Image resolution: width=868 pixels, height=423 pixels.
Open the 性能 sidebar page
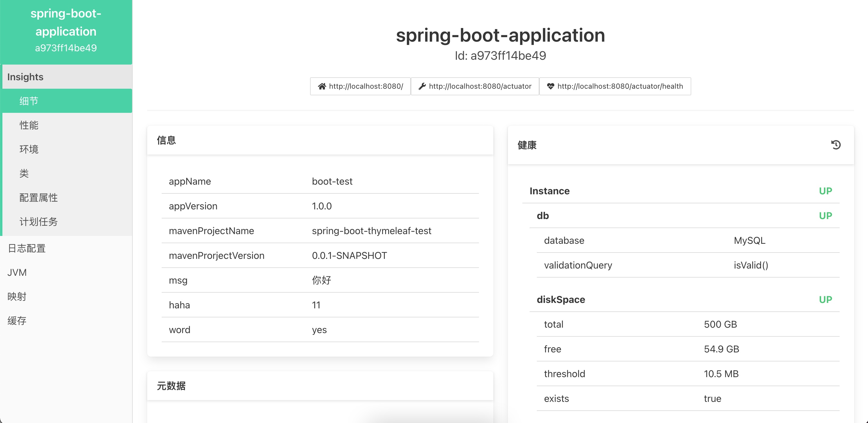pyautogui.click(x=29, y=125)
